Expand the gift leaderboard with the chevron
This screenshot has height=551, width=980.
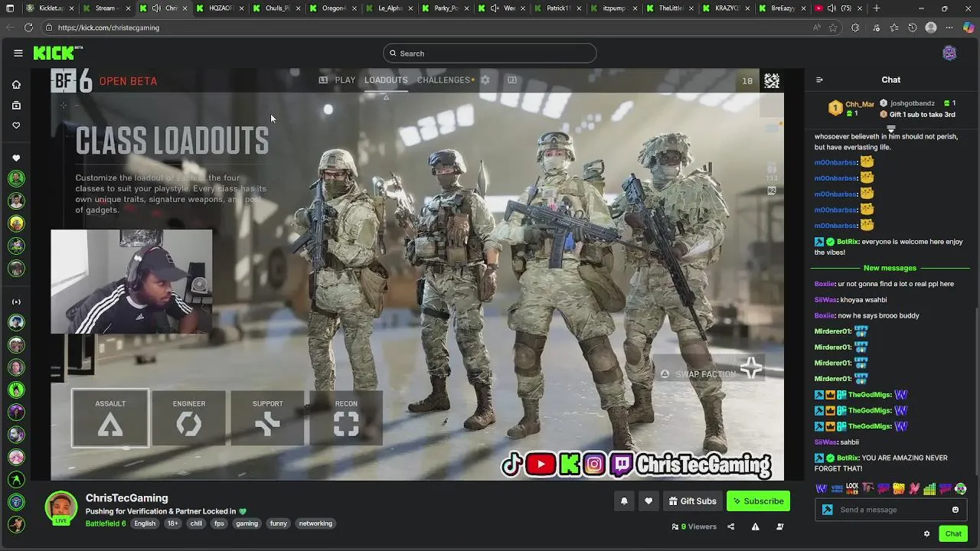click(x=891, y=129)
